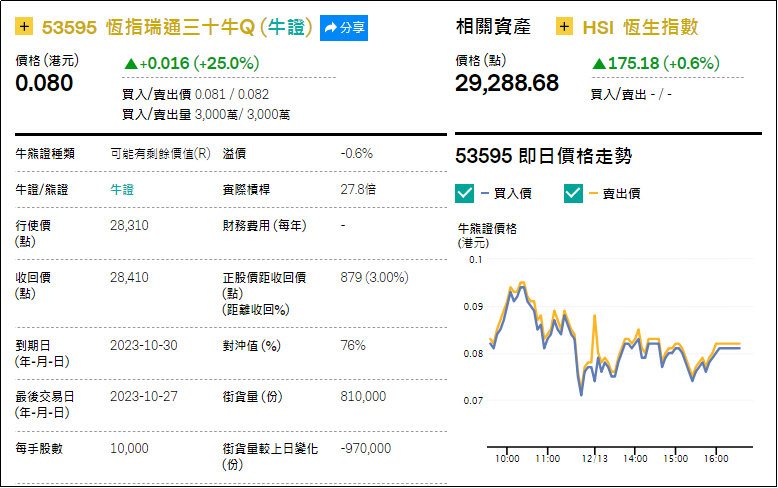The image size is (778, 488).
Task: Click green up arrow beside 175.18
Action: click(599, 63)
